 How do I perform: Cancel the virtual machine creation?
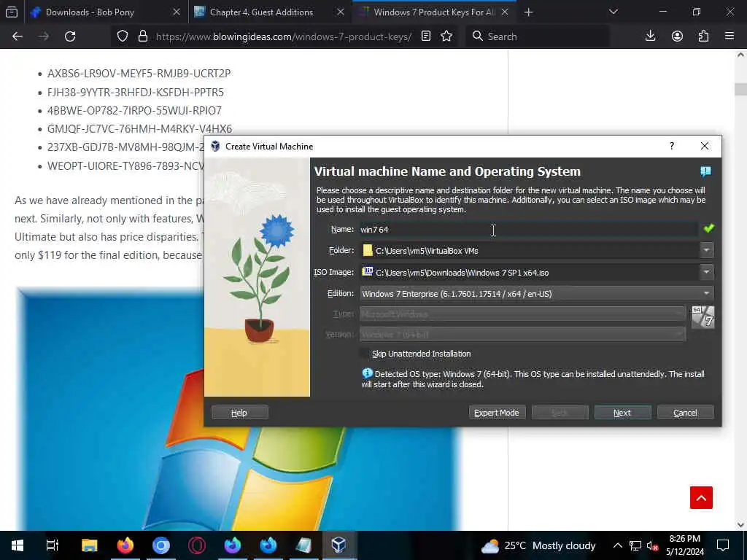685,413
